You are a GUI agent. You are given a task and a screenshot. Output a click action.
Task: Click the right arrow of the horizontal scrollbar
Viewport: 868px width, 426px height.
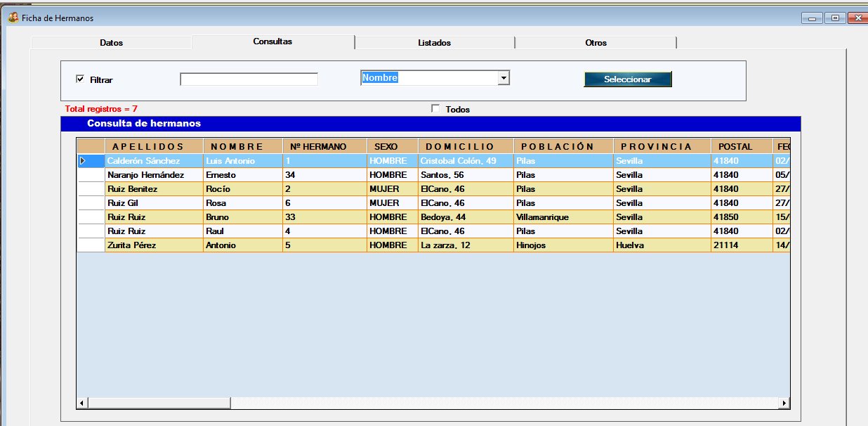[x=784, y=404]
